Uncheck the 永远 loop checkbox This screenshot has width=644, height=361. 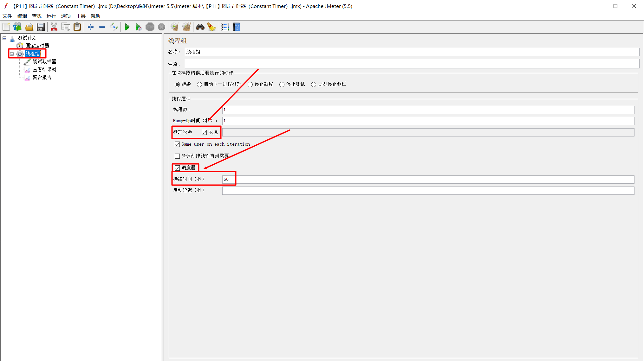[204, 132]
